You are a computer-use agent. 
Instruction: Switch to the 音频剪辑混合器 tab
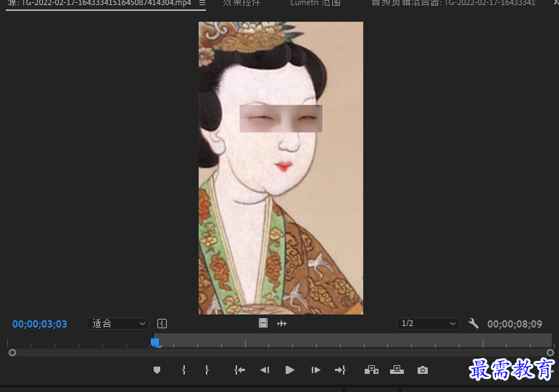(x=453, y=3)
